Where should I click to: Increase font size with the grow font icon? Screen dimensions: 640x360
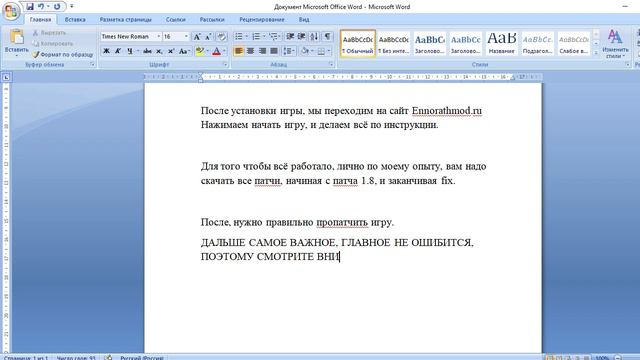click(197, 37)
